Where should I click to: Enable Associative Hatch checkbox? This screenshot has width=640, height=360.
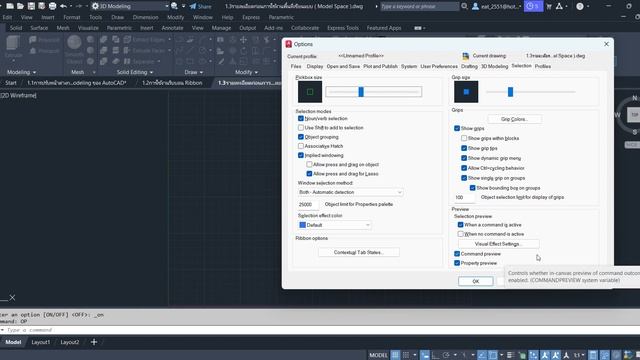(301, 146)
